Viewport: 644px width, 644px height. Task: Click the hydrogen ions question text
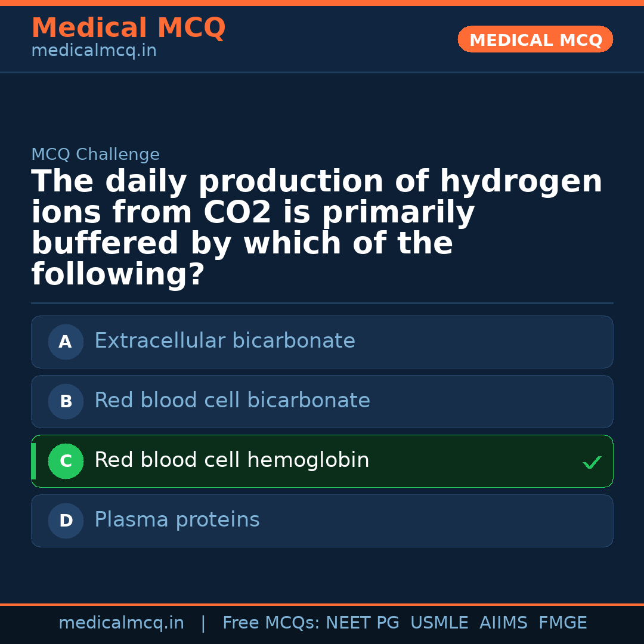pos(316,228)
